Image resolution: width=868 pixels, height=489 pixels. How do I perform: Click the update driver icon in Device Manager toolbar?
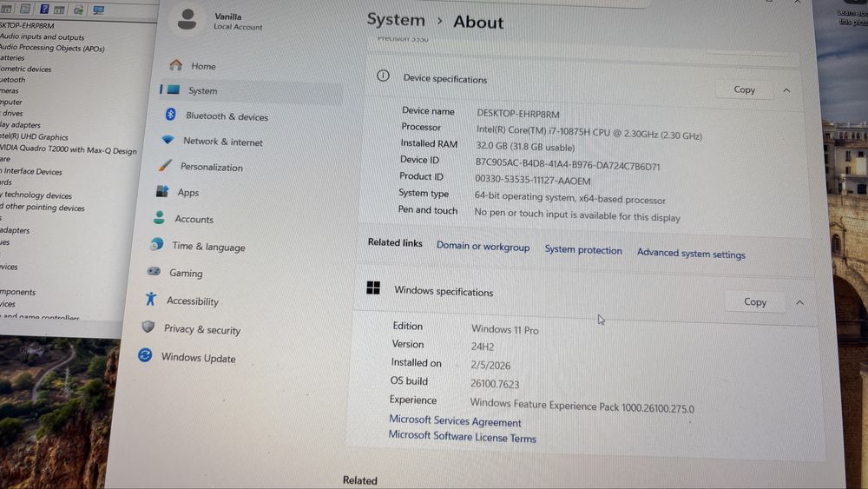79,10
